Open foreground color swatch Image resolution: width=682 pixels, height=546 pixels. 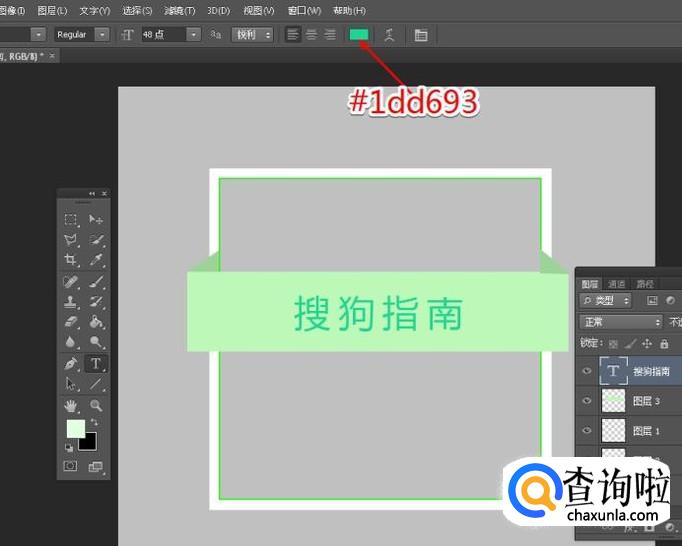pos(75,429)
